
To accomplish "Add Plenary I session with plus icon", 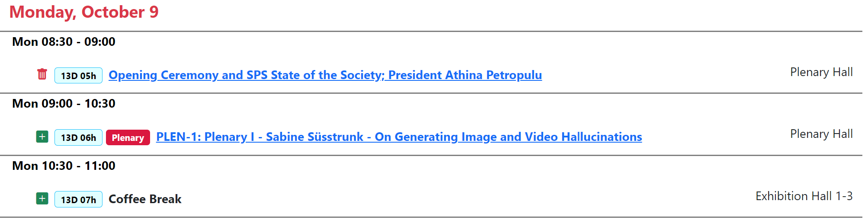I will point(42,137).
